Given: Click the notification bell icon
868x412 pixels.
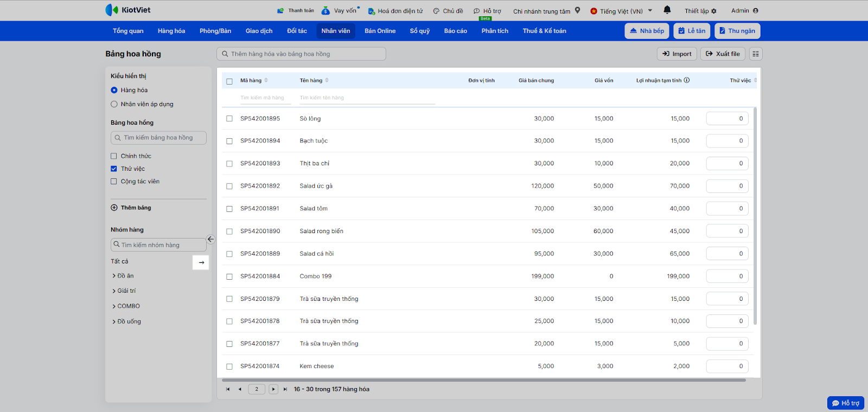Looking at the screenshot, I should [667, 10].
